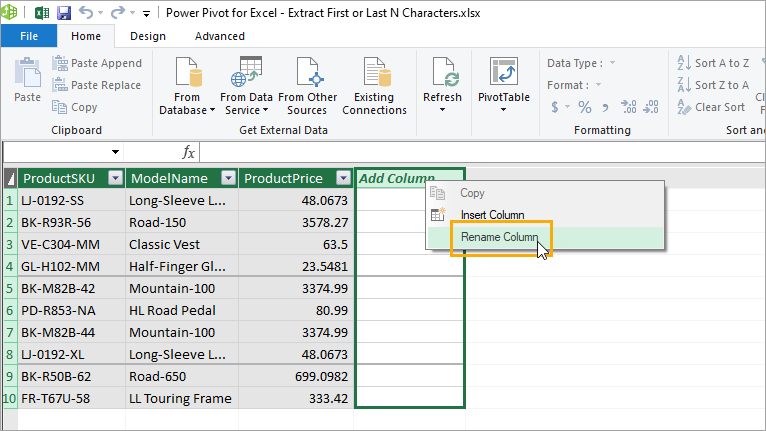Select cell FR-T67U-58
The width and height of the screenshot is (766, 431).
(x=71, y=398)
